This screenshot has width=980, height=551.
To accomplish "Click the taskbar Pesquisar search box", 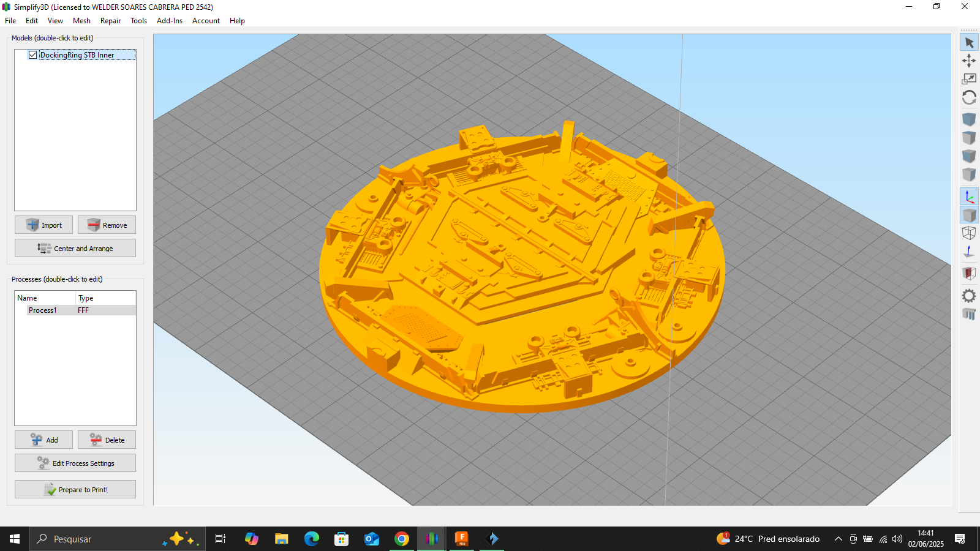I will 118,539.
